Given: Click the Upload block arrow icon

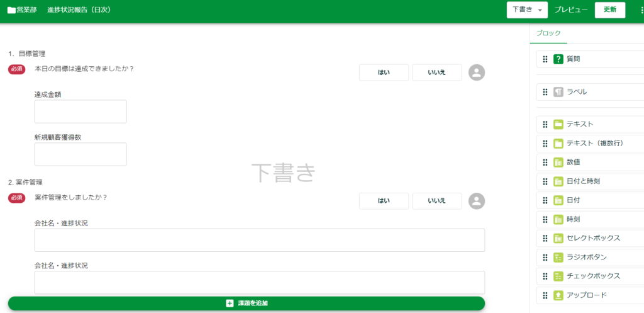Looking at the screenshot, I should (x=558, y=295).
